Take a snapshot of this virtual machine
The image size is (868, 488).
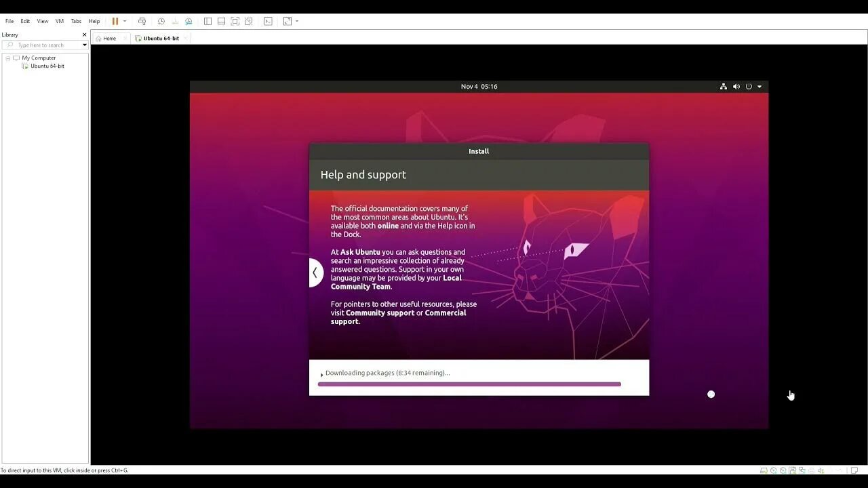tap(161, 21)
